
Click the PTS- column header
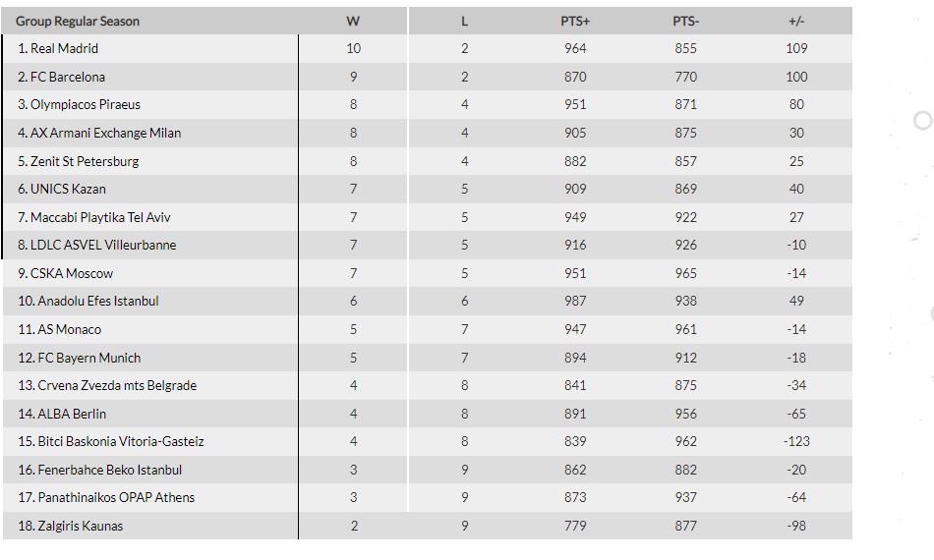pos(685,22)
